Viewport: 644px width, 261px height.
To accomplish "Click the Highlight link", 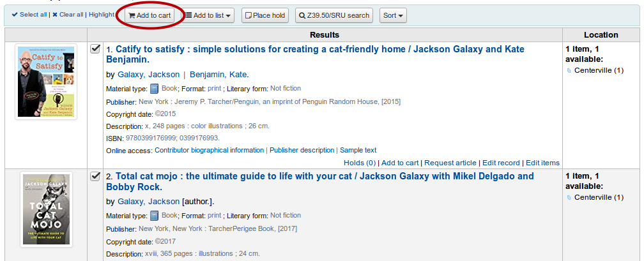I will point(102,15).
